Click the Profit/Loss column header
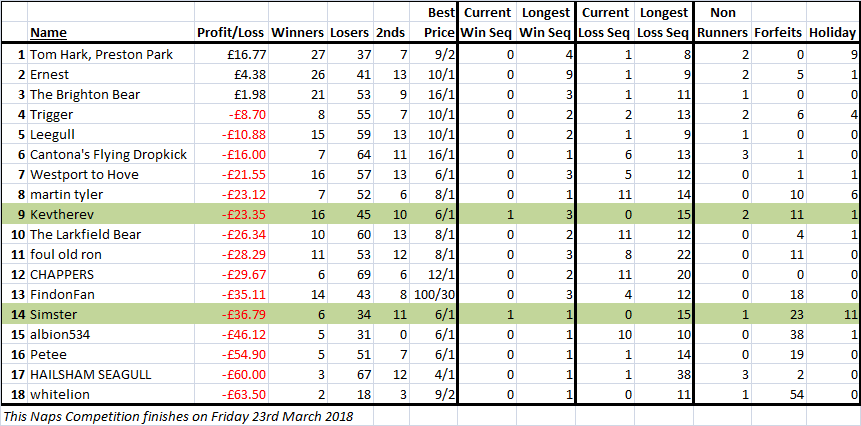 pos(232,32)
